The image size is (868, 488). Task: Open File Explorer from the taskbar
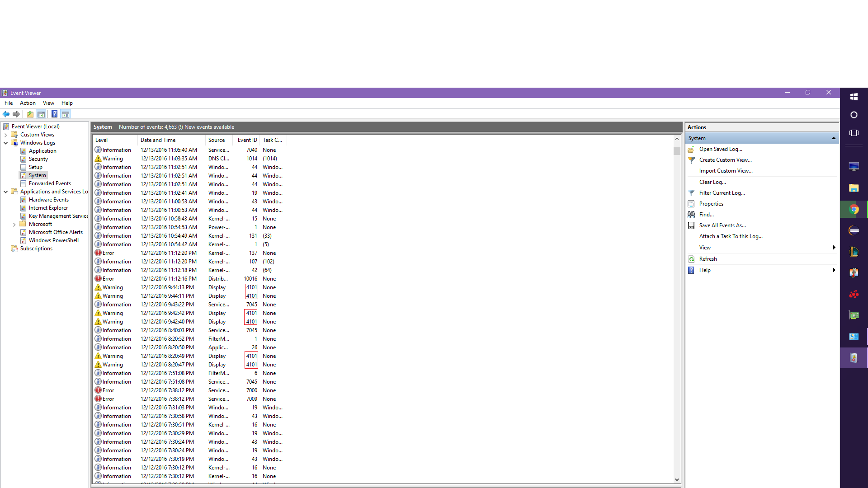tap(854, 188)
